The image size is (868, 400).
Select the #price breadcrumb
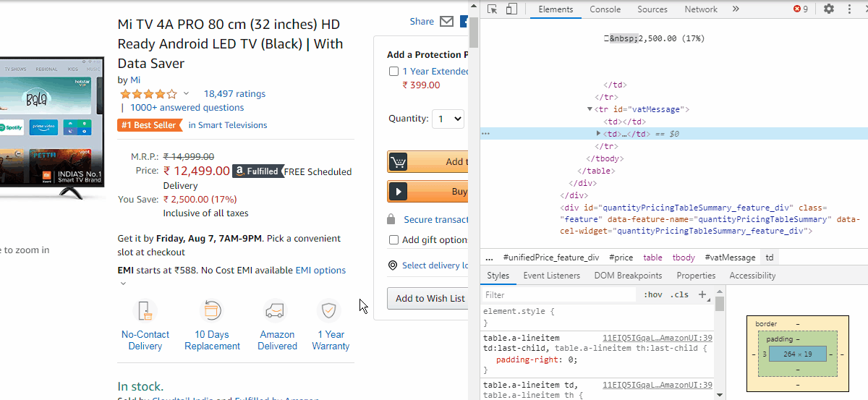click(621, 258)
